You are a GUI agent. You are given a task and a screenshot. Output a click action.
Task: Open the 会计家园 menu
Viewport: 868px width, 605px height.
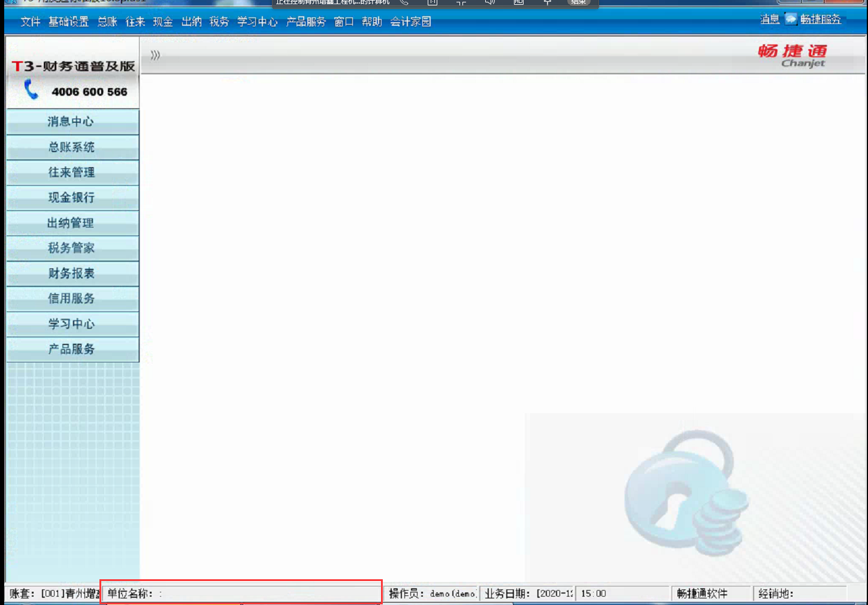coord(410,22)
